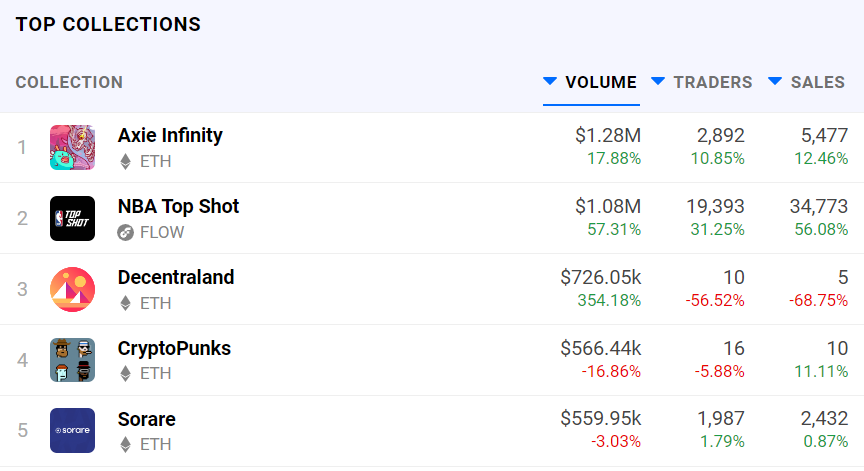The height and width of the screenshot is (471, 864).
Task: Click the ETH icon under Axie Infinity
Action: [126, 161]
